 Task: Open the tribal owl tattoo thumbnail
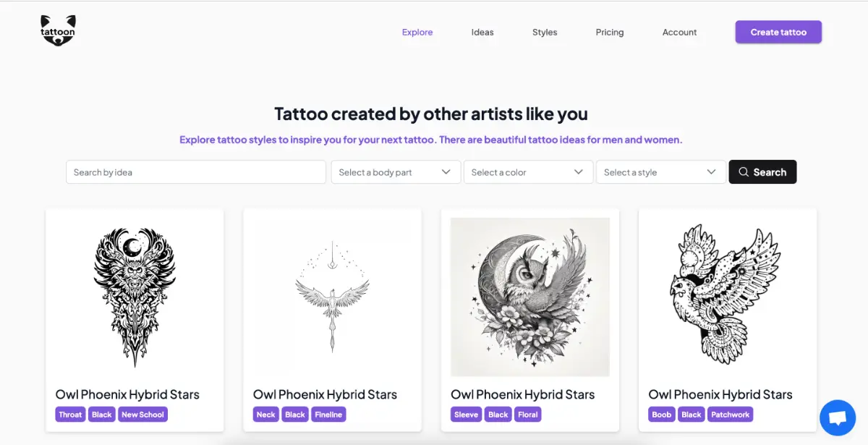coord(135,297)
